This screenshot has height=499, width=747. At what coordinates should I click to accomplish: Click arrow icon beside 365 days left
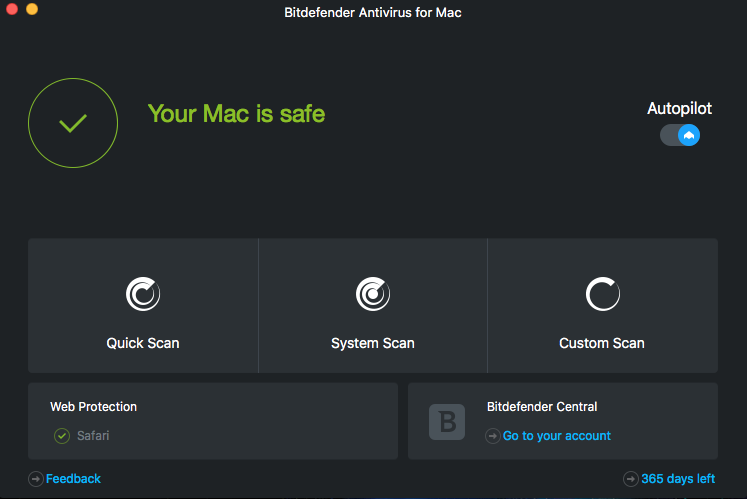point(631,479)
